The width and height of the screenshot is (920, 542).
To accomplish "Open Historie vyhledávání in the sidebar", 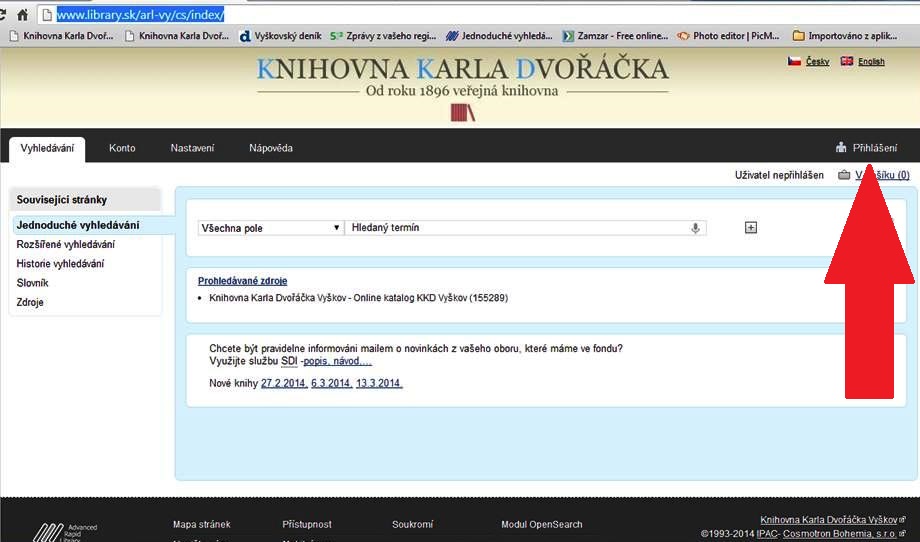I will (60, 264).
